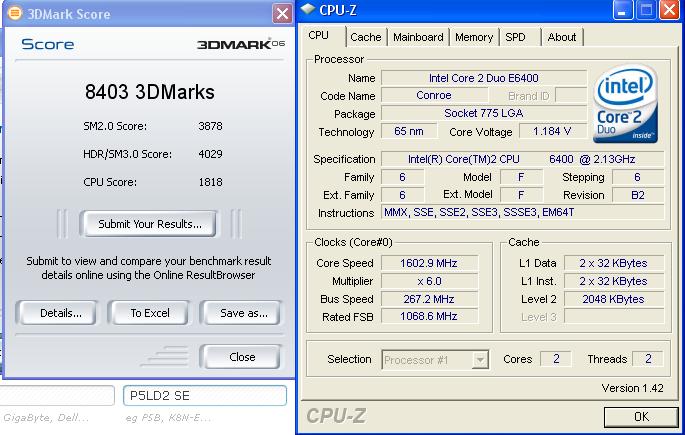The width and height of the screenshot is (685, 435).
Task: Click the Socket 775 LGA package field
Action: 484,113
